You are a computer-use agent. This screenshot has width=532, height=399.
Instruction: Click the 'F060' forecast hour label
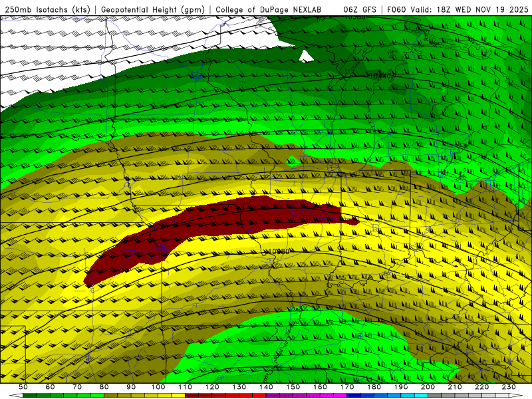click(396, 9)
